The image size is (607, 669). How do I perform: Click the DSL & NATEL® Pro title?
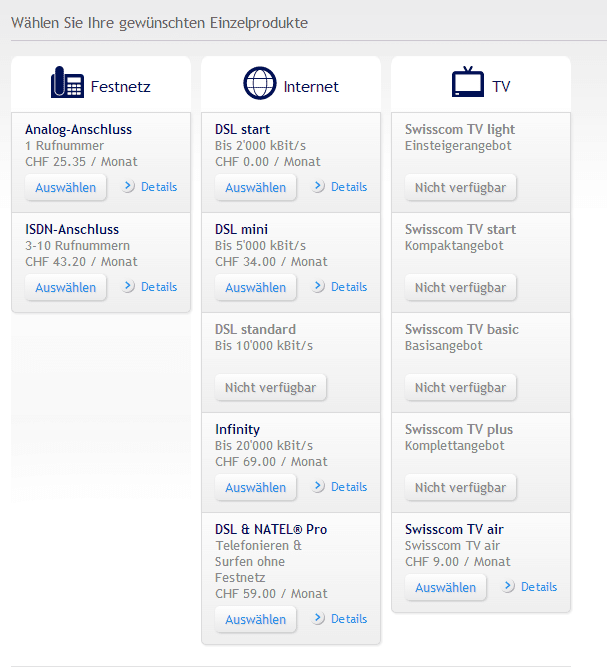[x=271, y=529]
